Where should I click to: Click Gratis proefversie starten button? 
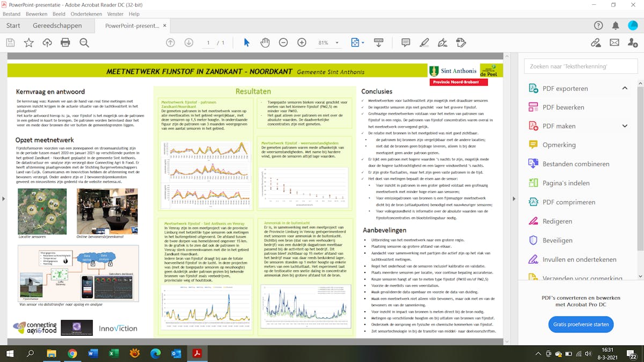coord(581,324)
